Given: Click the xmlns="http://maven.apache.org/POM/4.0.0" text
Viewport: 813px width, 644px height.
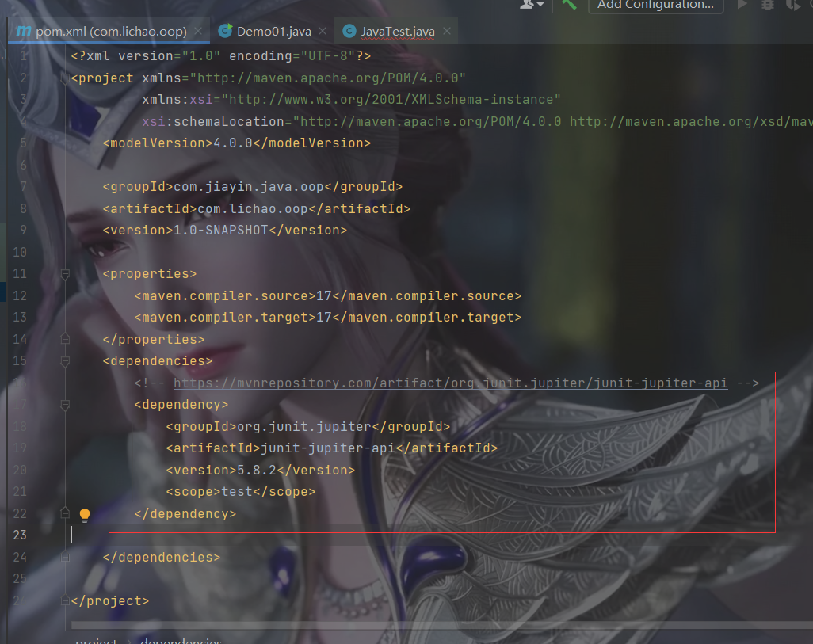Looking at the screenshot, I should coord(303,78).
